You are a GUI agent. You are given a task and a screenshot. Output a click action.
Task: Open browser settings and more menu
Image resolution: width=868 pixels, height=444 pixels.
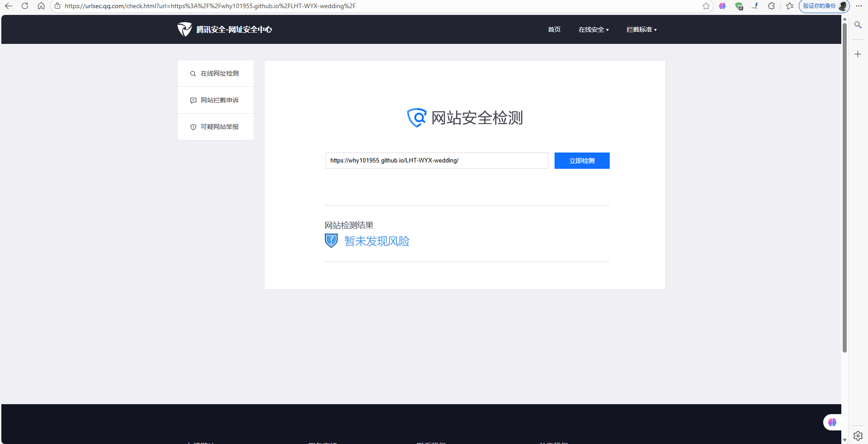click(x=859, y=6)
